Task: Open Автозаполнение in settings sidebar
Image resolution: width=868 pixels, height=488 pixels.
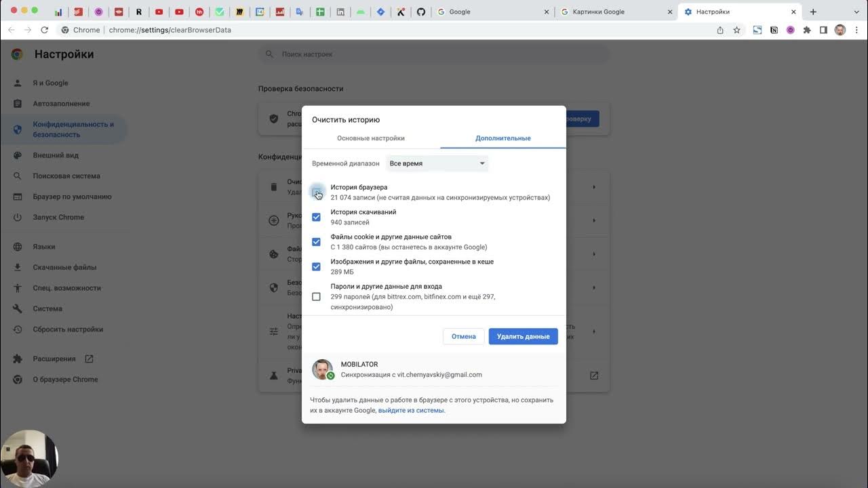Action: [x=61, y=104]
